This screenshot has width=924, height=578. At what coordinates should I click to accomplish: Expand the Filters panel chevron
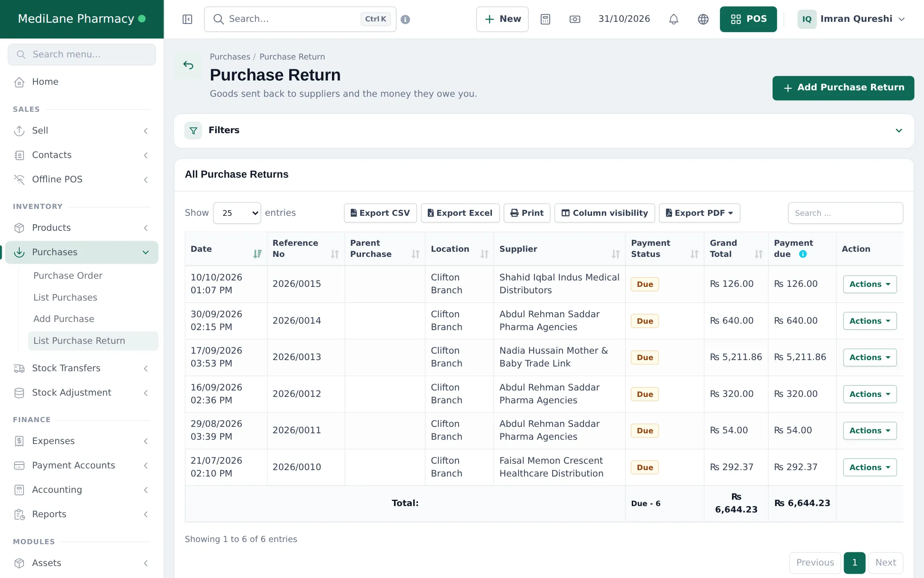coord(899,131)
